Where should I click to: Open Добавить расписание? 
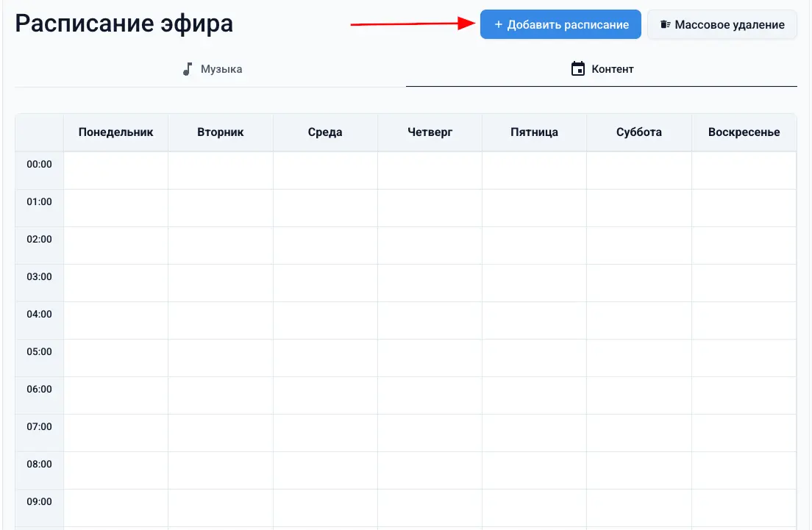[560, 24]
